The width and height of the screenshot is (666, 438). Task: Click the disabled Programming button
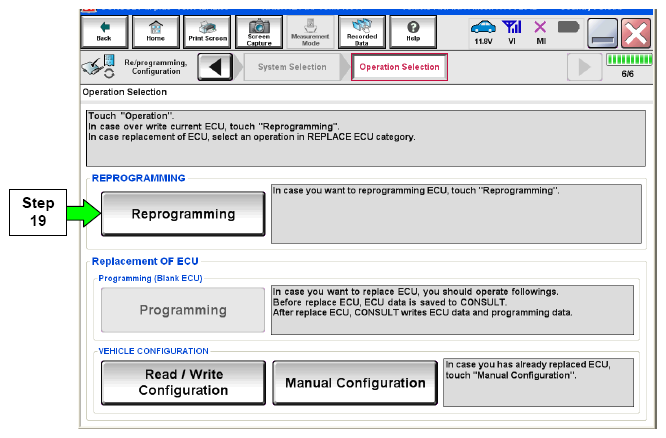[183, 311]
